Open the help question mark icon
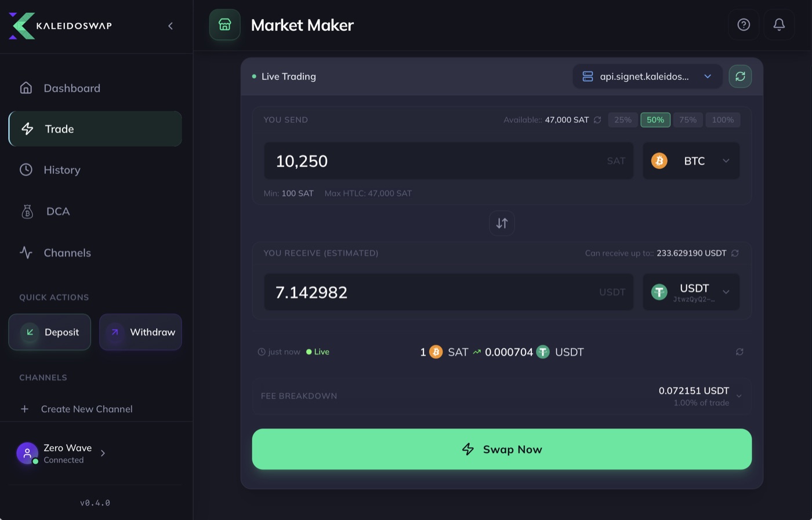The width and height of the screenshot is (812, 520). pos(744,24)
